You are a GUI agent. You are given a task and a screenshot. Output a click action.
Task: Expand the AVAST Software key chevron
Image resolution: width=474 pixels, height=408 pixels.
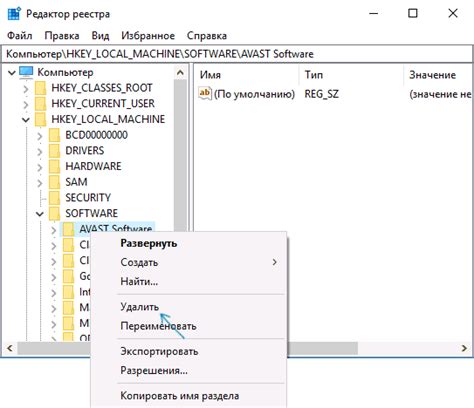coord(54,230)
